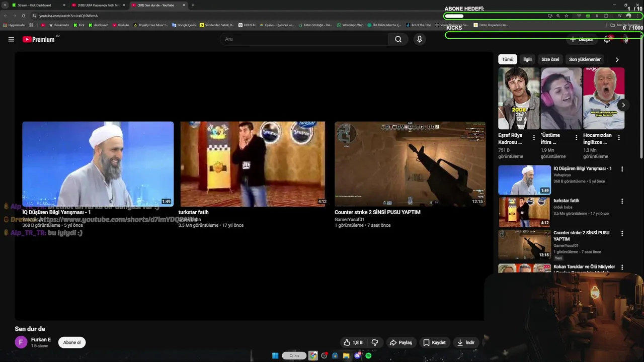Play end-screen Counter strike 2 thumbnail

(410, 164)
